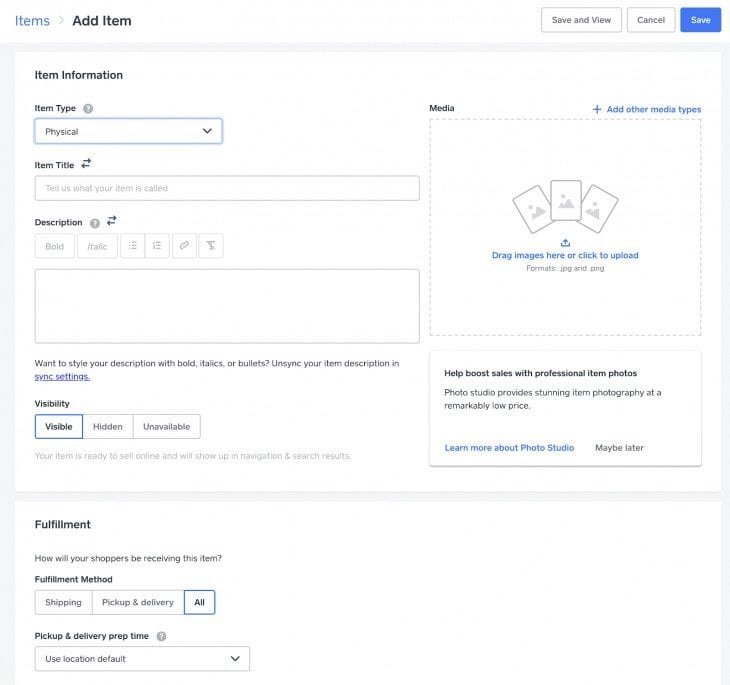Open the sync settings link
The image size is (730, 685).
pyautogui.click(x=62, y=377)
